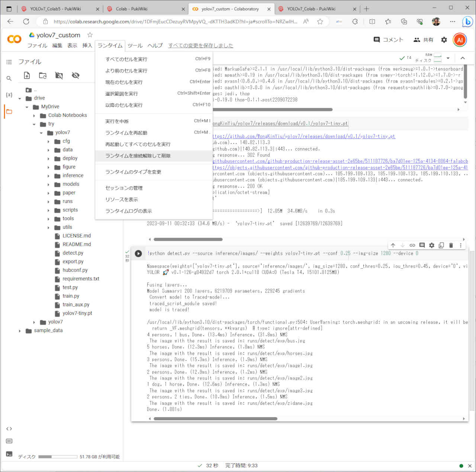
Task: Open the yolov7-tiny.pt GitHub release link
Action: click(303, 137)
